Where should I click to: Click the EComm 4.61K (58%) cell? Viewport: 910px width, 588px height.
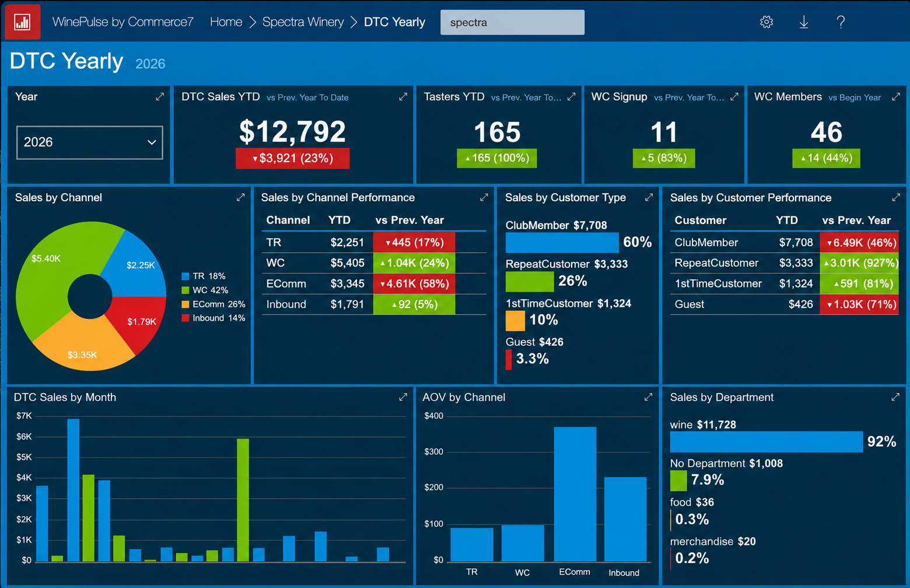pyautogui.click(x=414, y=283)
